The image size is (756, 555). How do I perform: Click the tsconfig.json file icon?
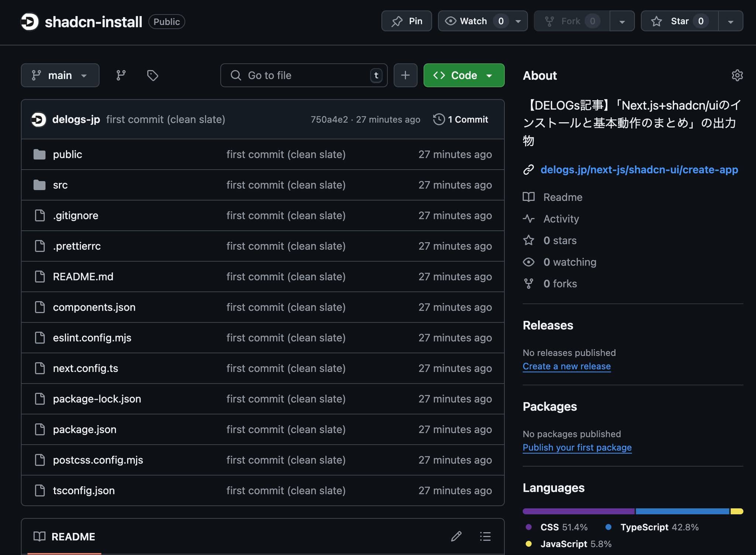tap(39, 490)
